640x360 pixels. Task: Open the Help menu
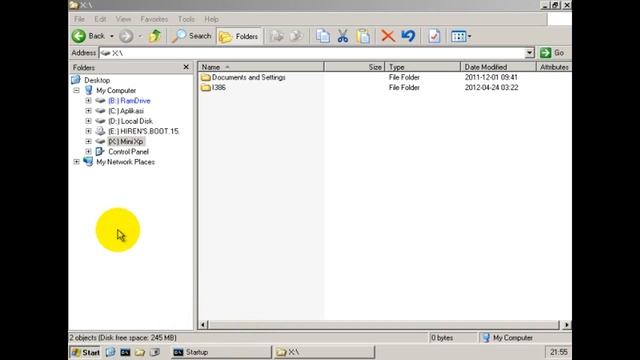point(211,19)
